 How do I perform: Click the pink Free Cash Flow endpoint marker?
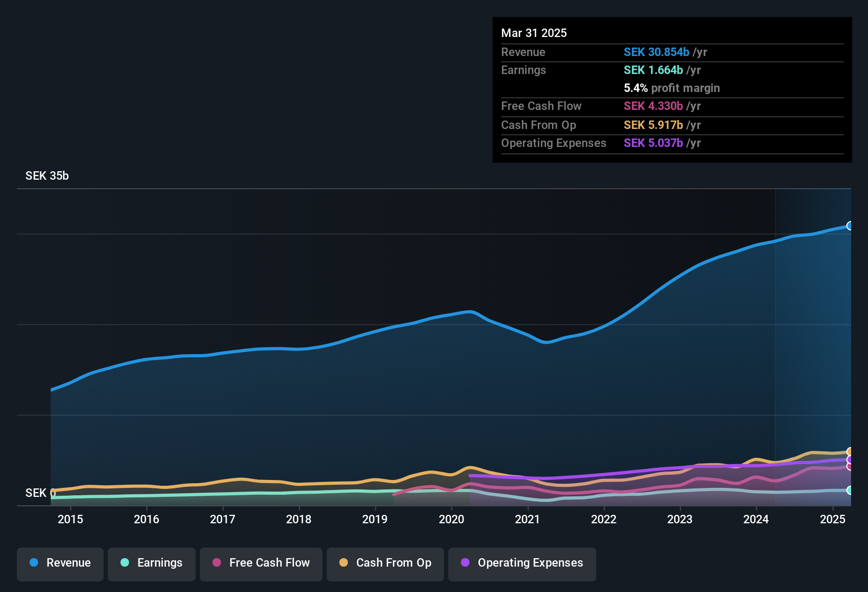point(849,466)
